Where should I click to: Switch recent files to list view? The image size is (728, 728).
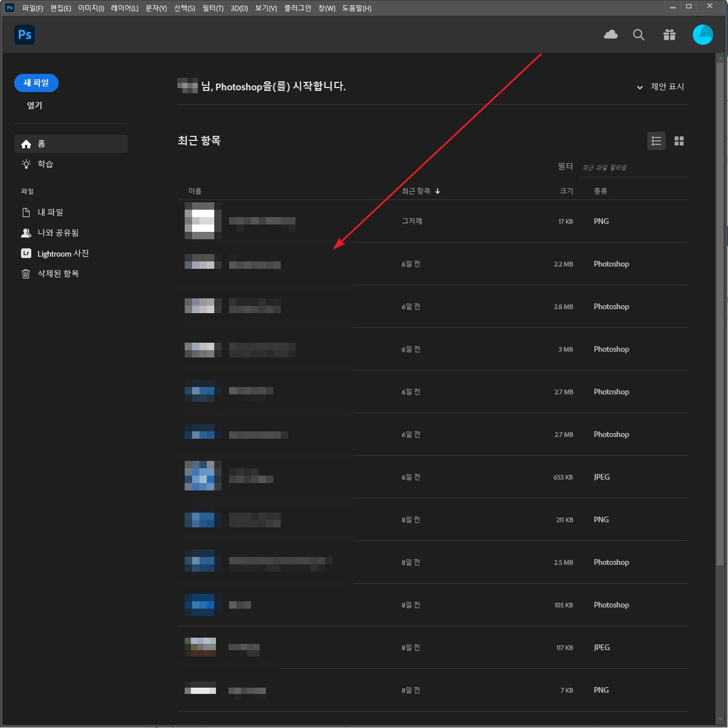pyautogui.click(x=656, y=141)
